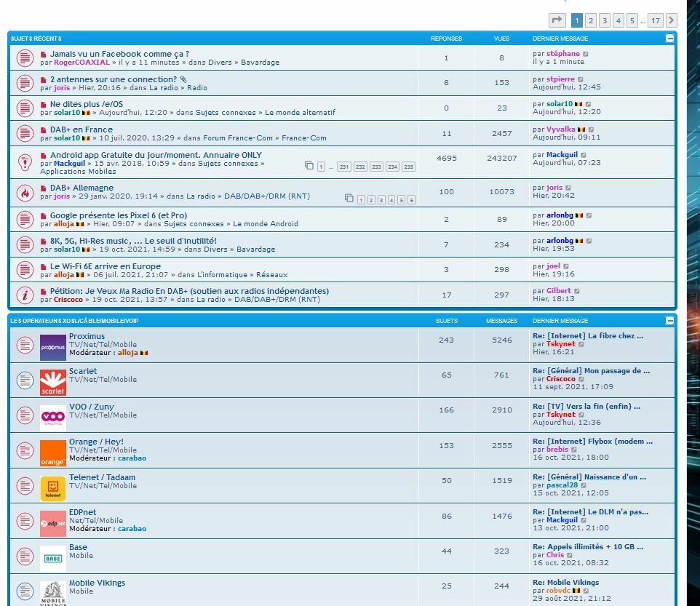View latest post icon next to Mackguil in Android row
700x606 pixels.
coord(584,155)
